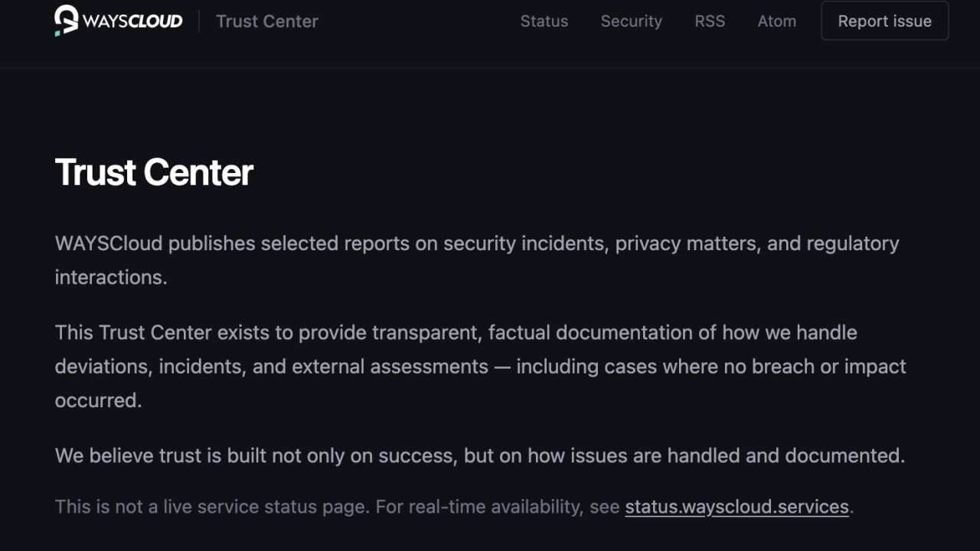Click the Status navigation link
This screenshot has height=551, width=980.
tap(544, 21)
